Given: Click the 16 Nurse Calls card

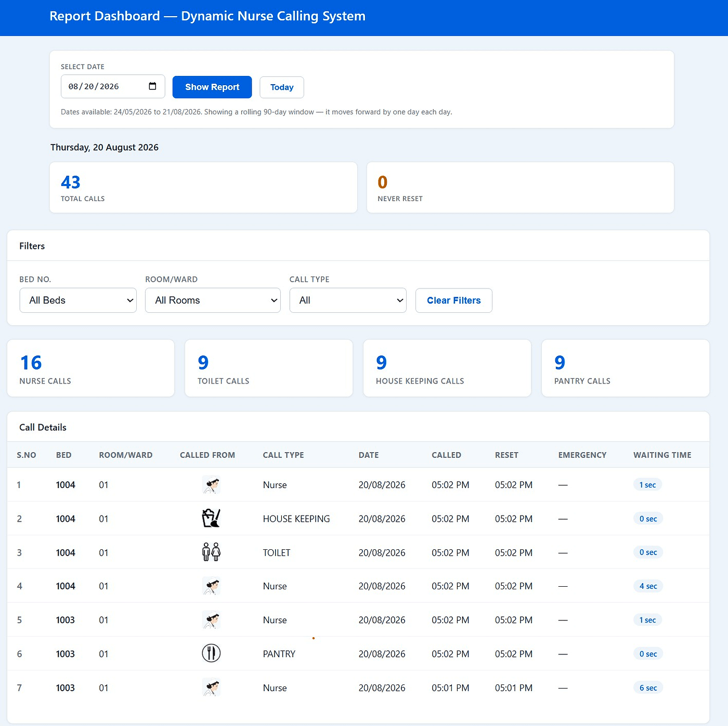Looking at the screenshot, I should (x=90, y=368).
